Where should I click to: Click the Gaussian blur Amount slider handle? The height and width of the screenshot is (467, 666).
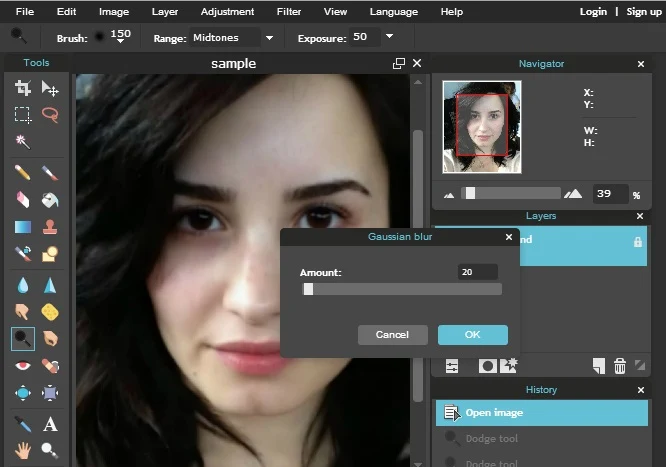pyautogui.click(x=308, y=289)
